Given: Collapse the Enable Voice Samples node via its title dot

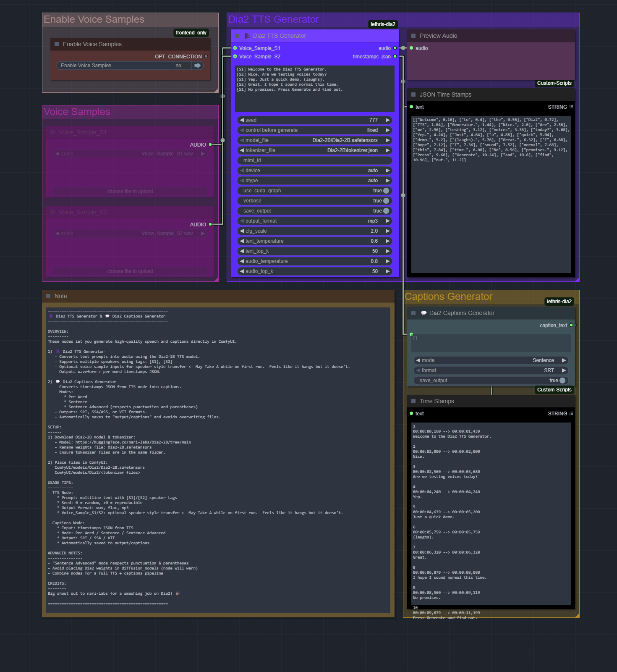Looking at the screenshot, I should click(57, 44).
